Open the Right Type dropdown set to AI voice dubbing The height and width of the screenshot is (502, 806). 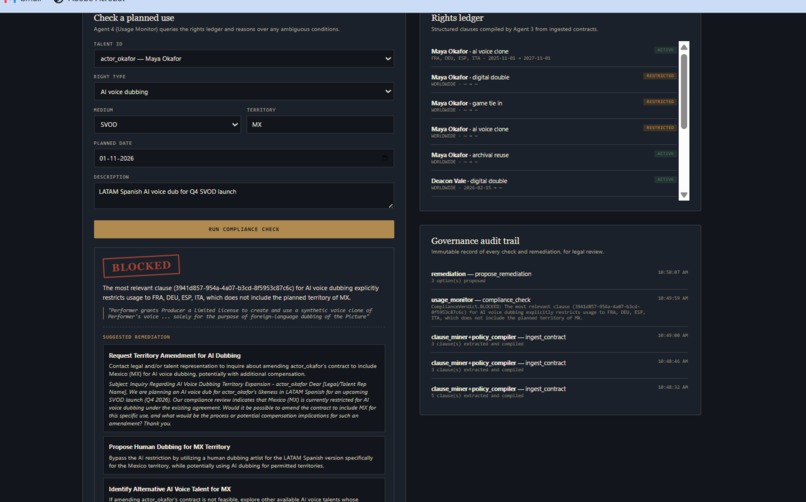click(x=244, y=91)
